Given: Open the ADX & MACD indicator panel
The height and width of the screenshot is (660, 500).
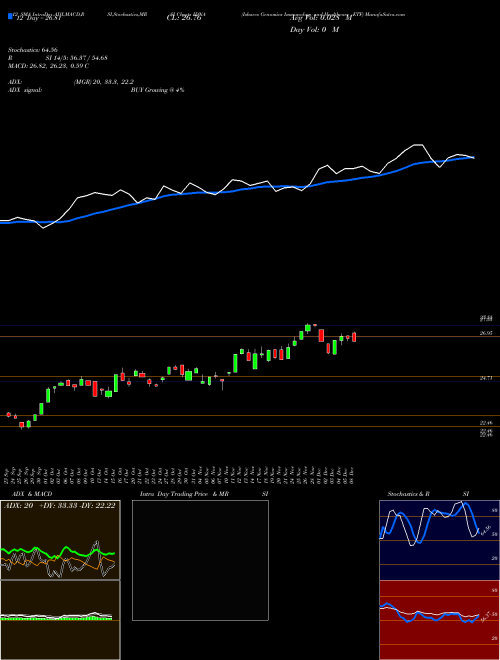Looking at the screenshot, I should tap(60, 540).
